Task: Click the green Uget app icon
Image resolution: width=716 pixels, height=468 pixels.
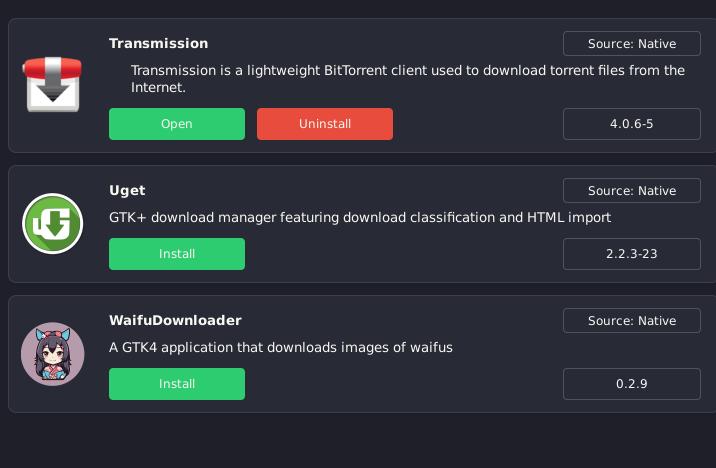Action: 52,223
